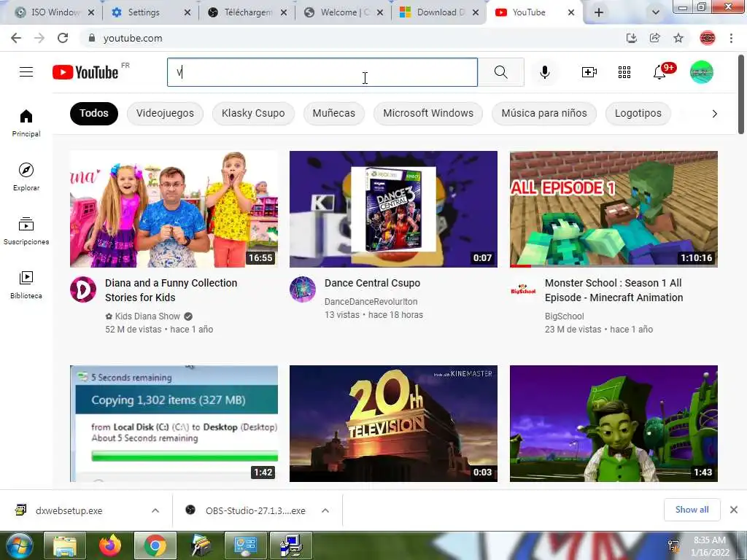The width and height of the screenshot is (747, 560).
Task: Filter by Klasky Csupo chip
Action: (253, 113)
